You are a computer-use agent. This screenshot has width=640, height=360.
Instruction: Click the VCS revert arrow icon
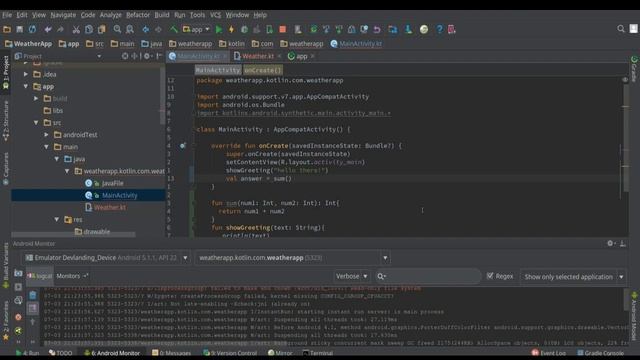(x=377, y=29)
